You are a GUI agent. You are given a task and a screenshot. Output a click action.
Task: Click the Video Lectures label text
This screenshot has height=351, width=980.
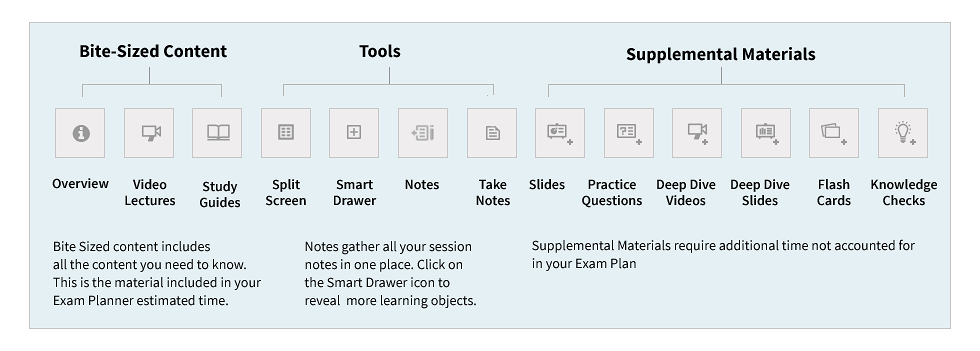click(149, 192)
